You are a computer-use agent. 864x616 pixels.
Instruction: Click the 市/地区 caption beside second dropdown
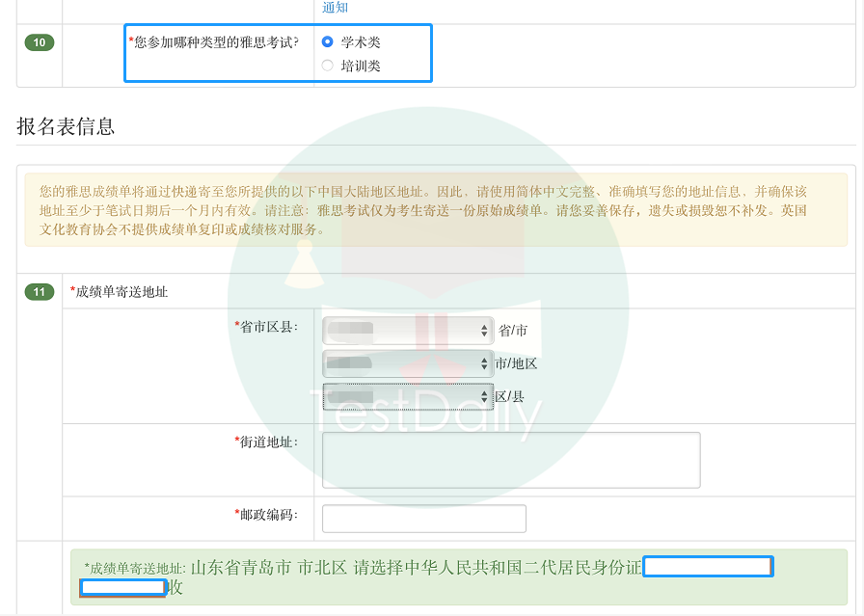(x=516, y=363)
